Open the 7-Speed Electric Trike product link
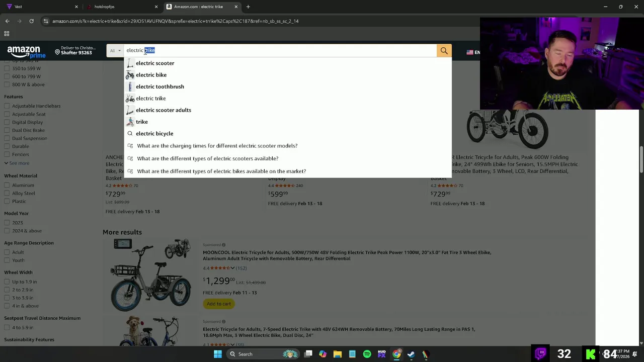Screen dimensions: 644x362 pos(339,332)
